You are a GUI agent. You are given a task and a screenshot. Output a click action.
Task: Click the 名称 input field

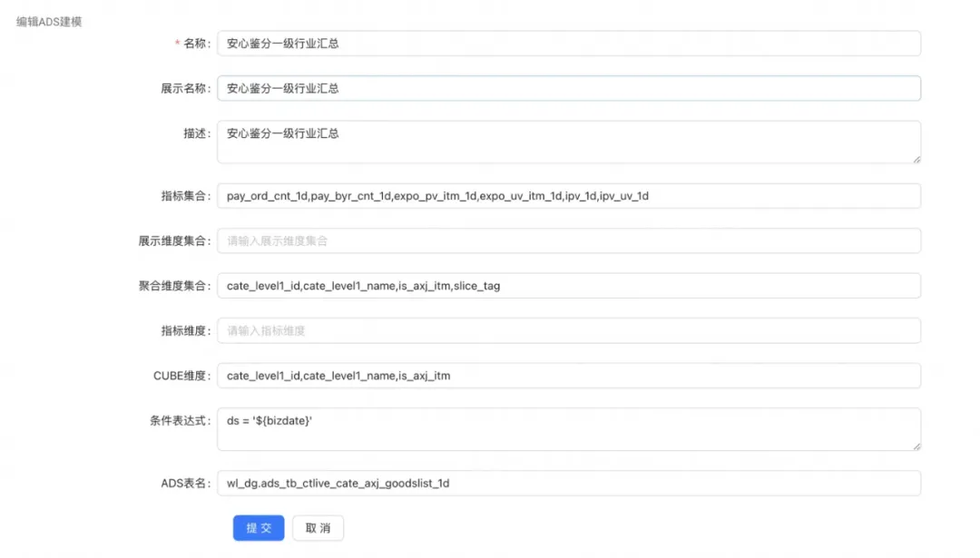pos(568,44)
